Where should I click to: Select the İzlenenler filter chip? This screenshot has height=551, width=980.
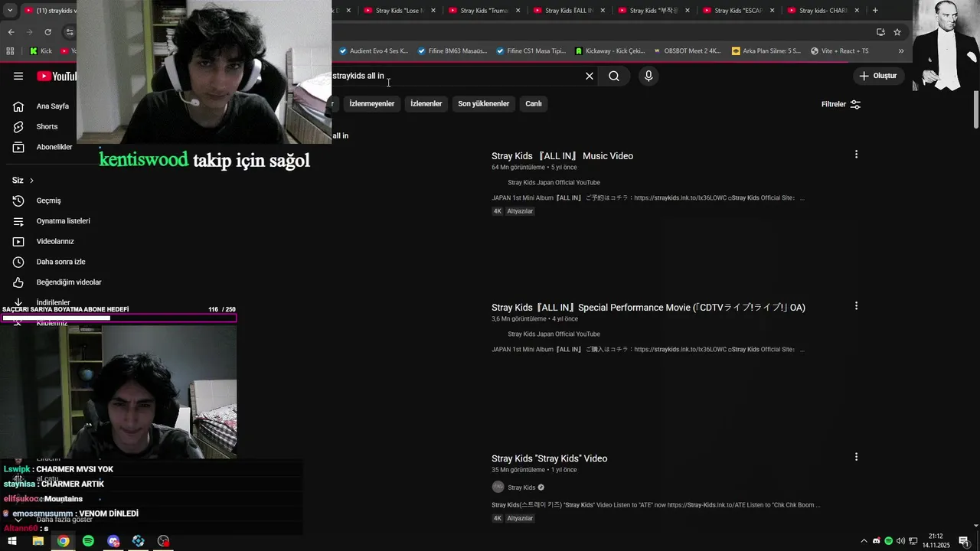pos(426,104)
